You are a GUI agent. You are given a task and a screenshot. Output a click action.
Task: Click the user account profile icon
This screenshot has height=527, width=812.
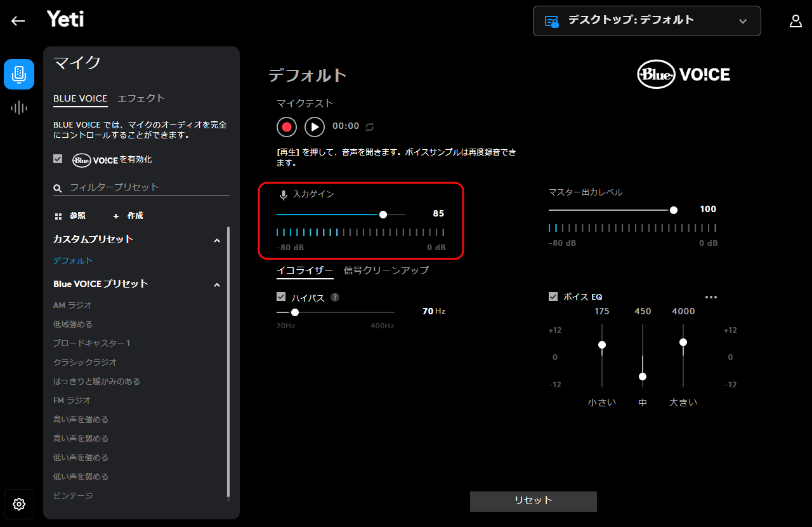(796, 21)
